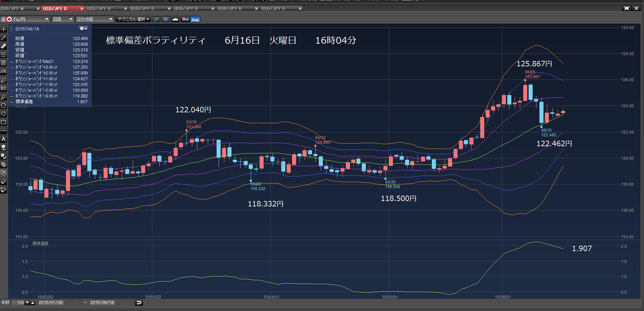Open the ドル/円 currency pair dropdown
This screenshot has width=644, height=311.
[x=25, y=19]
